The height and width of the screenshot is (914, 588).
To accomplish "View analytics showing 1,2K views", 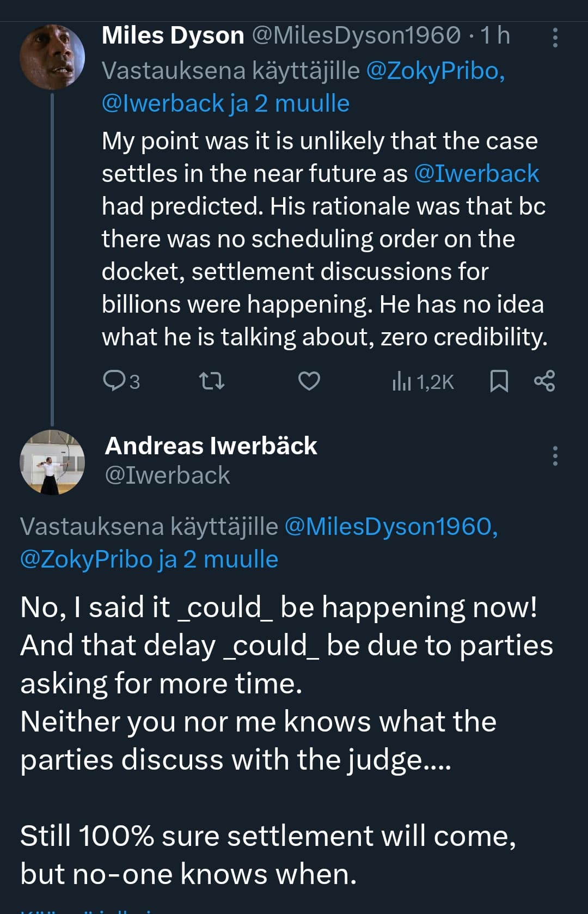I will (x=423, y=382).
